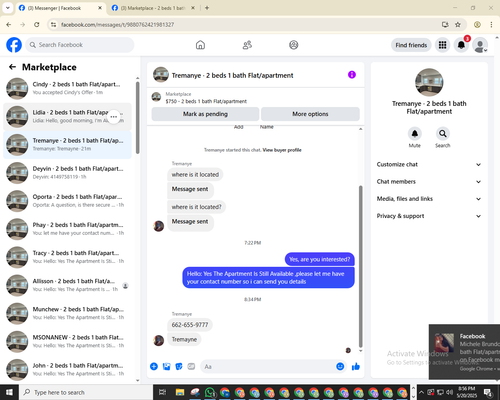Mute this chat using the bell icon
This screenshot has height=400, width=500.
(415, 134)
